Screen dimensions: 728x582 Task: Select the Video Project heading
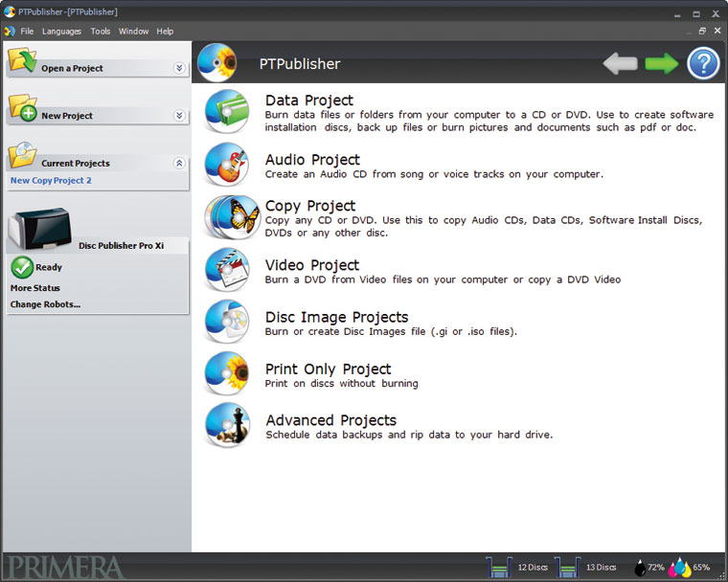tap(312, 265)
